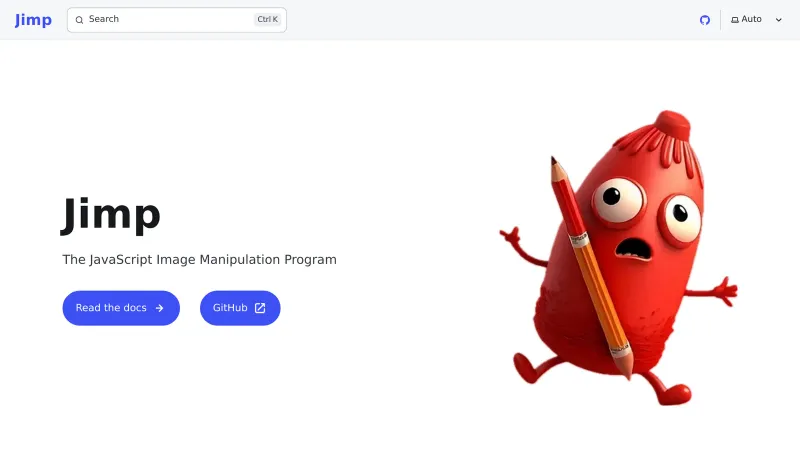Click the mascot's larger left eye
The width and height of the screenshot is (800, 450).
tap(615, 198)
